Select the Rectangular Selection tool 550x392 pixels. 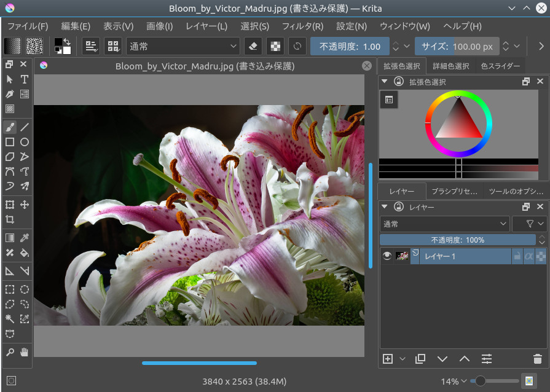click(9, 289)
